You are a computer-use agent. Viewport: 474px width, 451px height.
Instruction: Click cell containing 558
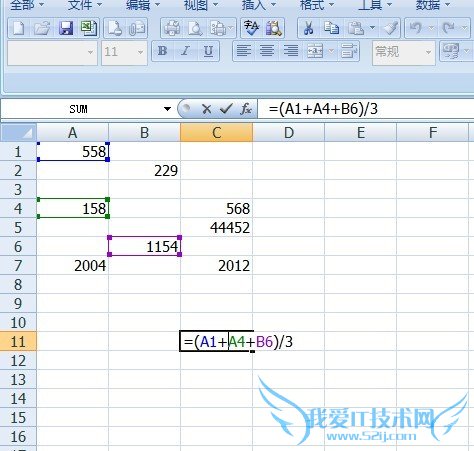pyautogui.click(x=72, y=152)
